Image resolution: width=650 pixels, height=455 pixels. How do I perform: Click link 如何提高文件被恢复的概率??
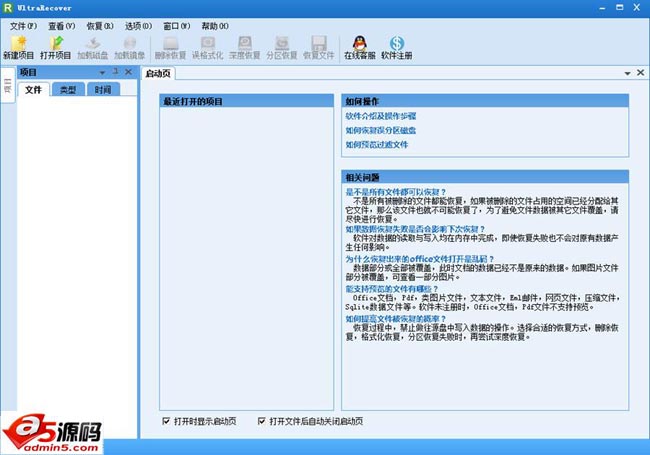point(395,319)
